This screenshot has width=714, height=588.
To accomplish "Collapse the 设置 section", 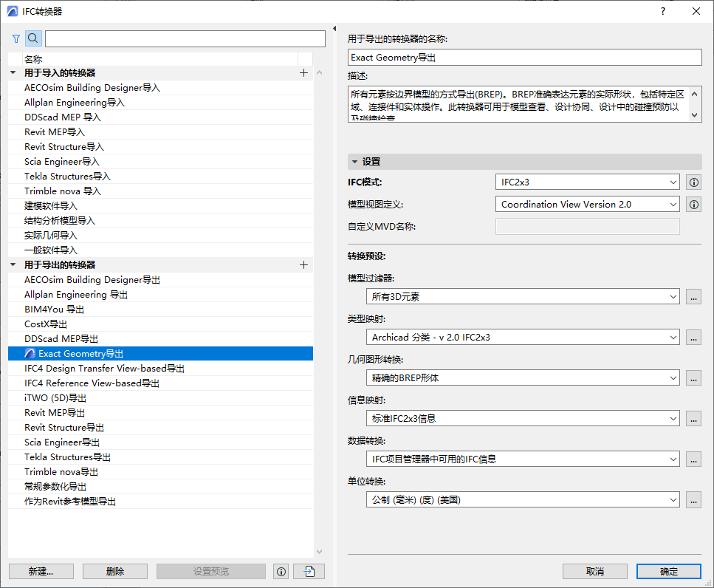I will point(355,160).
